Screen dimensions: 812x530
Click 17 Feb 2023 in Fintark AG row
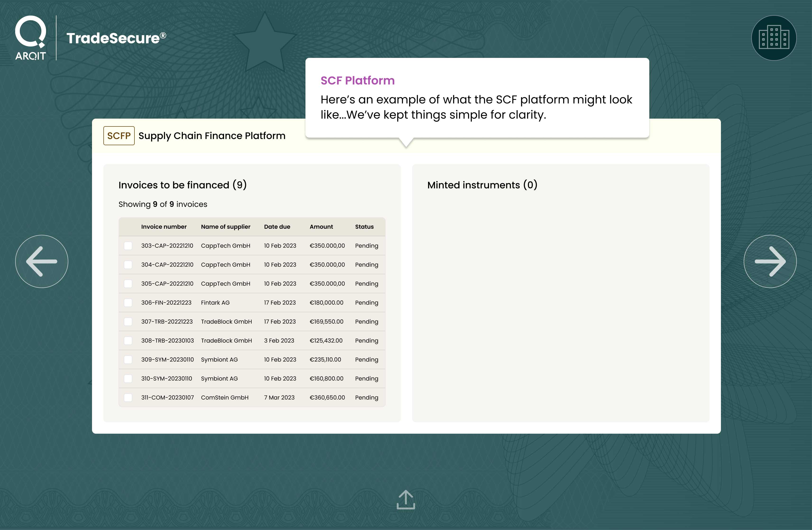pos(280,303)
